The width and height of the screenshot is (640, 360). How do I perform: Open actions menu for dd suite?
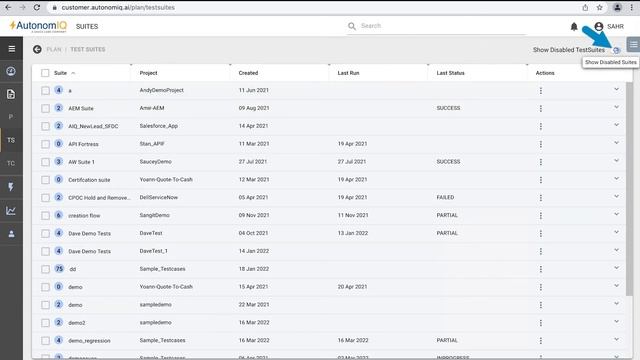pos(541,269)
